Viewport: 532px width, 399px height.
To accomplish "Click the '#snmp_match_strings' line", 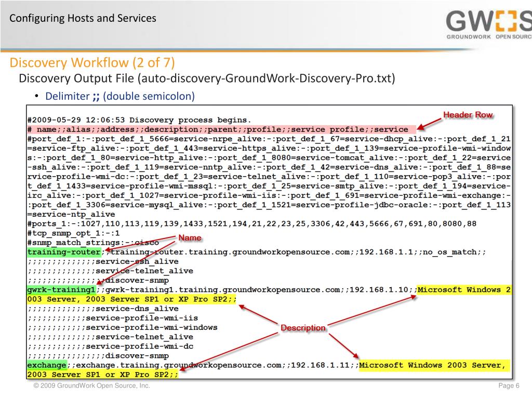I will 93,243.
